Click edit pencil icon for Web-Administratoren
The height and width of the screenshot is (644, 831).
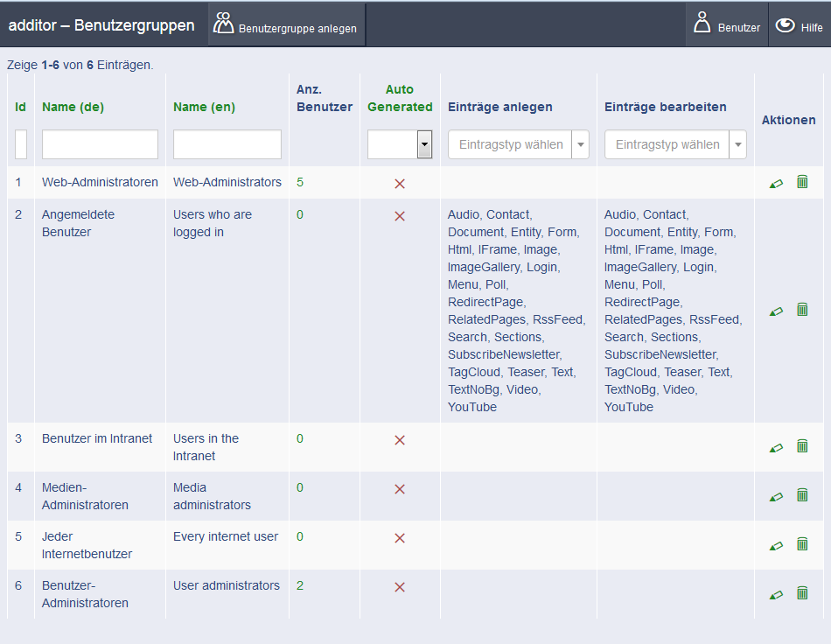(x=776, y=183)
